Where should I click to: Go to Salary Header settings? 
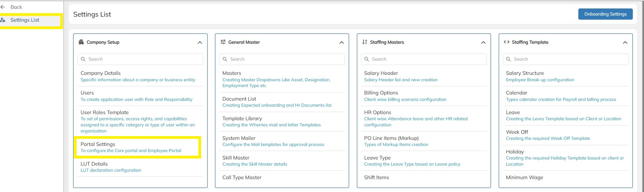click(x=381, y=73)
